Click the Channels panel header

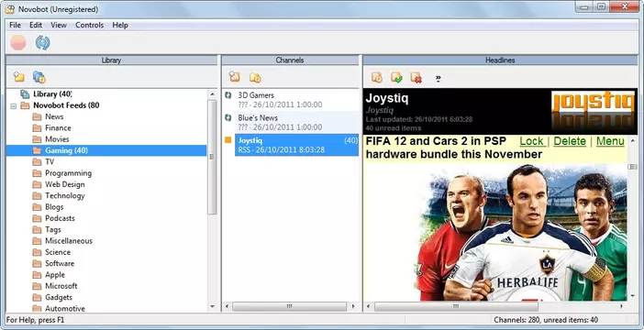pyautogui.click(x=290, y=60)
